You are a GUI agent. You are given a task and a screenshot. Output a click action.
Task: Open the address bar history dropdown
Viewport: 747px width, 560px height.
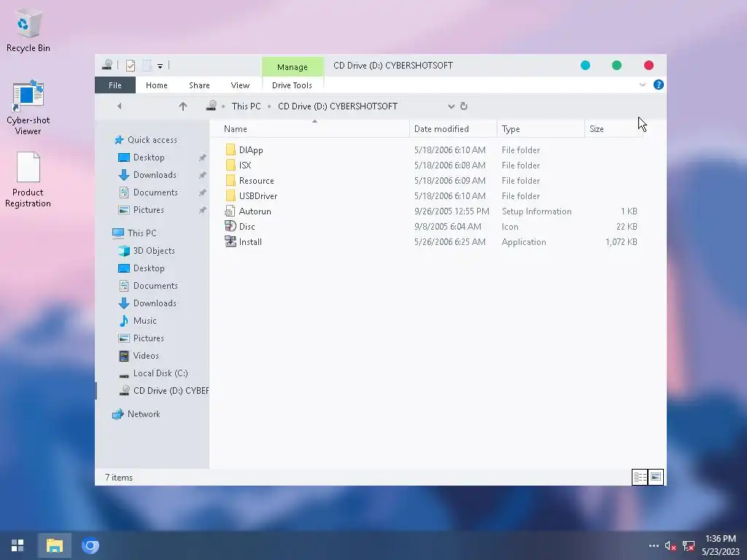pyautogui.click(x=451, y=106)
